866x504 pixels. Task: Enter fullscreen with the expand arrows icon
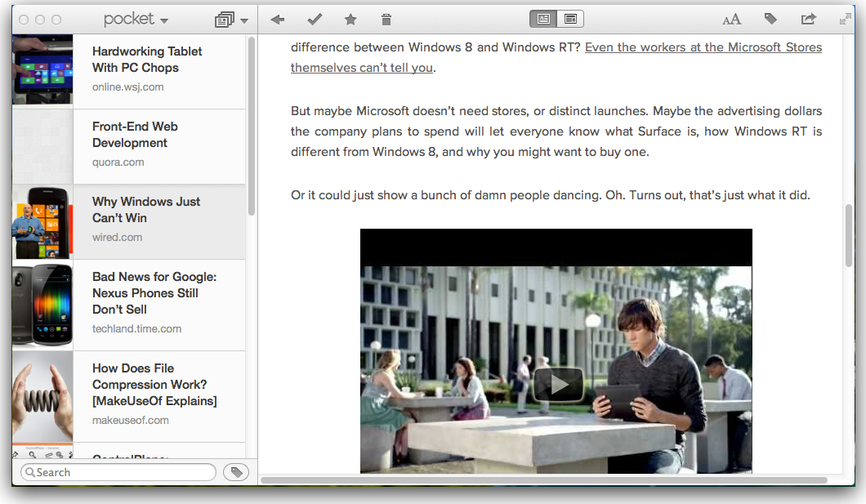(x=845, y=20)
